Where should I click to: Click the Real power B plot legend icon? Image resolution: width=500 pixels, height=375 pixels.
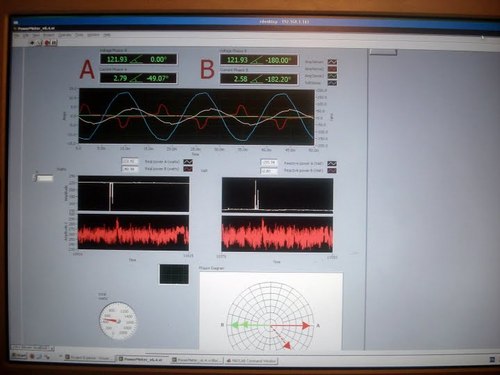188,169
